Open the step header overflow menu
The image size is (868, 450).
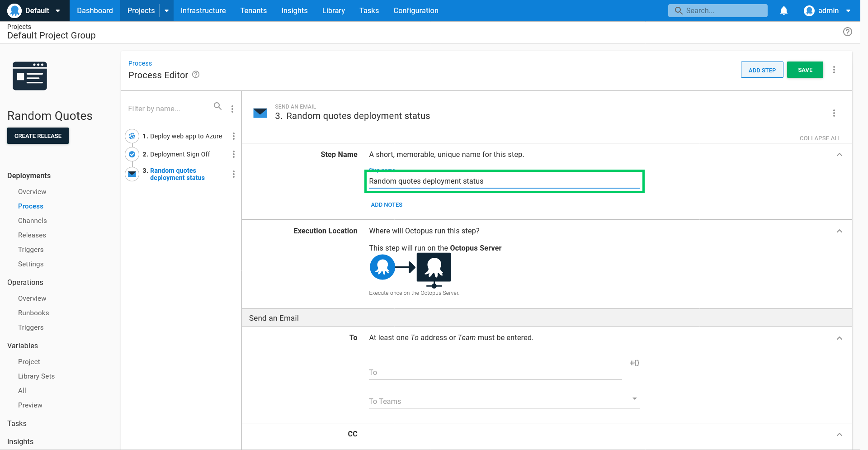(834, 113)
